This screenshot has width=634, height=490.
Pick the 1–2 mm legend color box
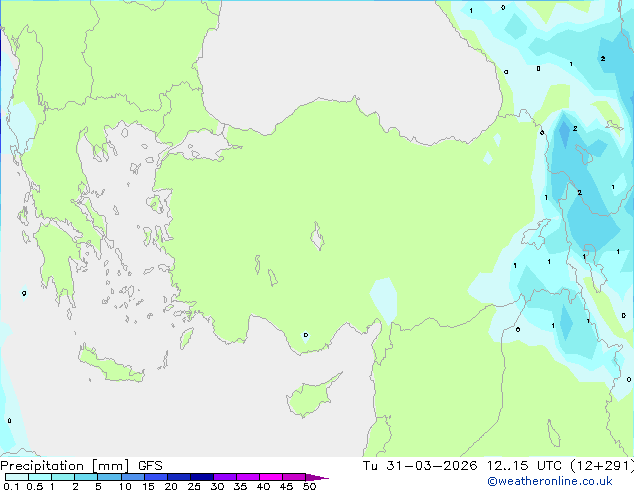tap(63, 477)
